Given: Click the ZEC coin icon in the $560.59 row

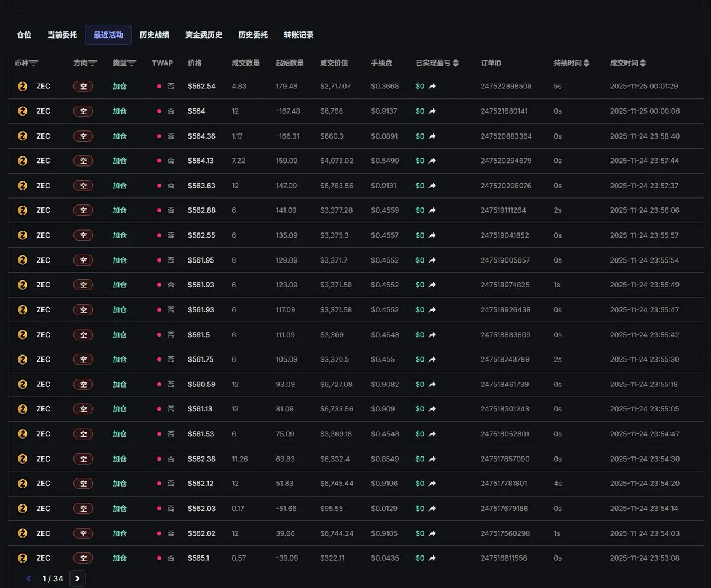Looking at the screenshot, I should tap(23, 384).
